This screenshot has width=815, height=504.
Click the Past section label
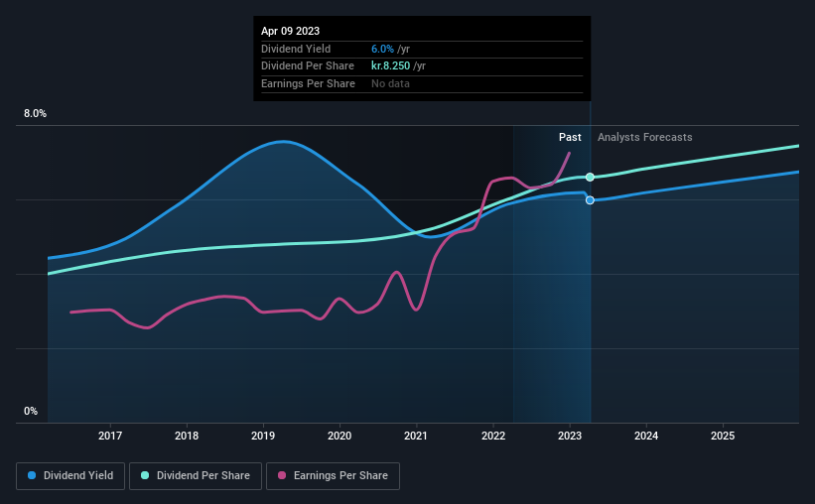(570, 137)
